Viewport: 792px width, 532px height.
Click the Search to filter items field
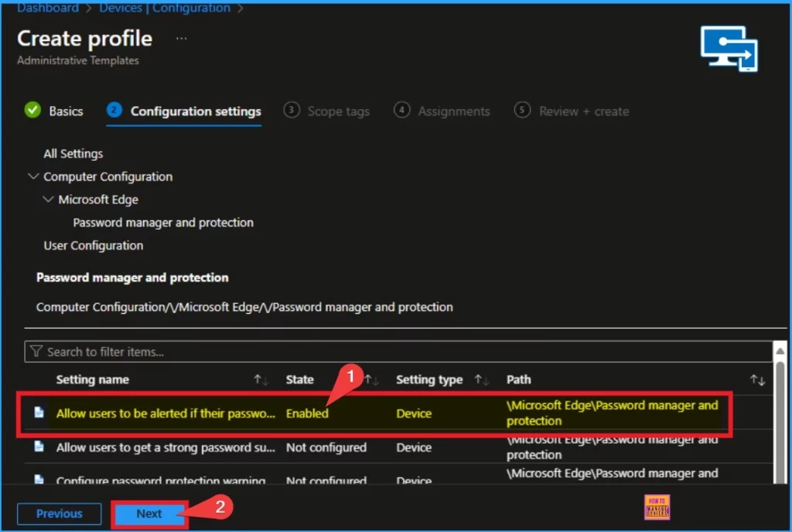pos(398,351)
